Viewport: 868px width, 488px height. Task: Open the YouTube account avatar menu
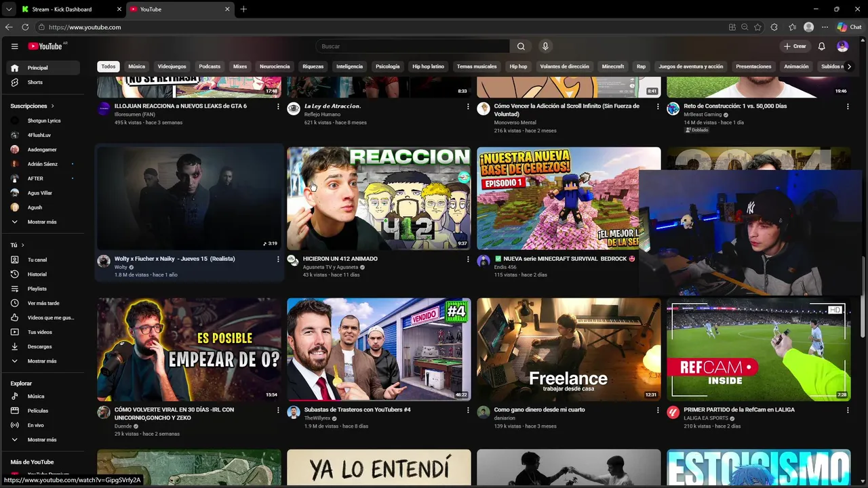(x=842, y=46)
